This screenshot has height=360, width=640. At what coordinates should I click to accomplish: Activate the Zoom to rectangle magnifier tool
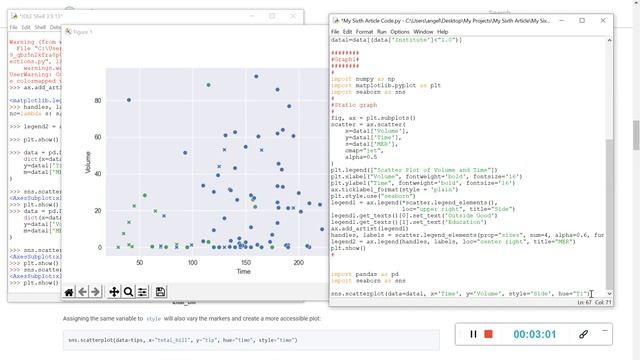point(128,292)
